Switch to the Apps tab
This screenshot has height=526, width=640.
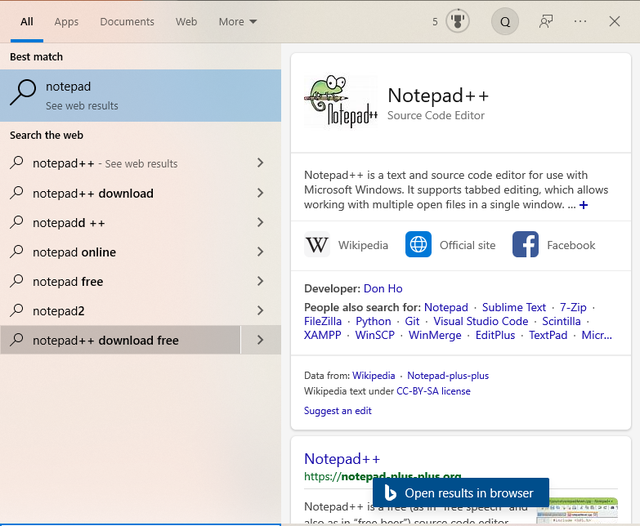66,22
